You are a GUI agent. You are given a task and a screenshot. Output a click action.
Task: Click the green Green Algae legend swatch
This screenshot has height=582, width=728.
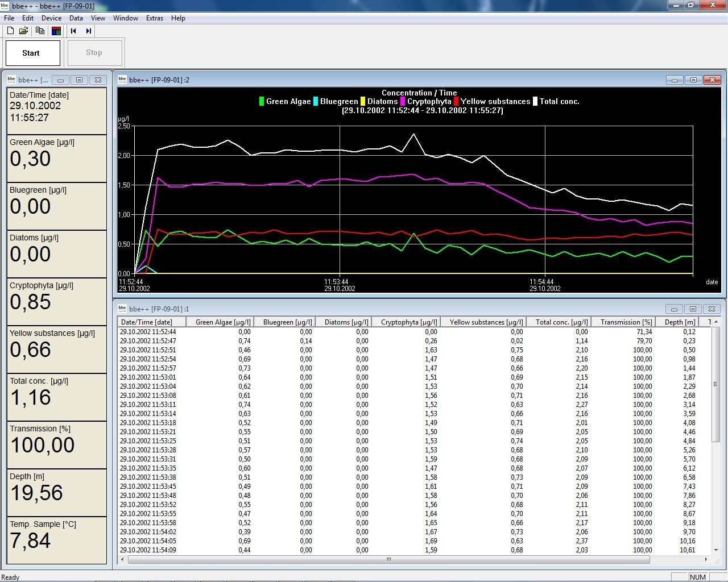pyautogui.click(x=261, y=102)
